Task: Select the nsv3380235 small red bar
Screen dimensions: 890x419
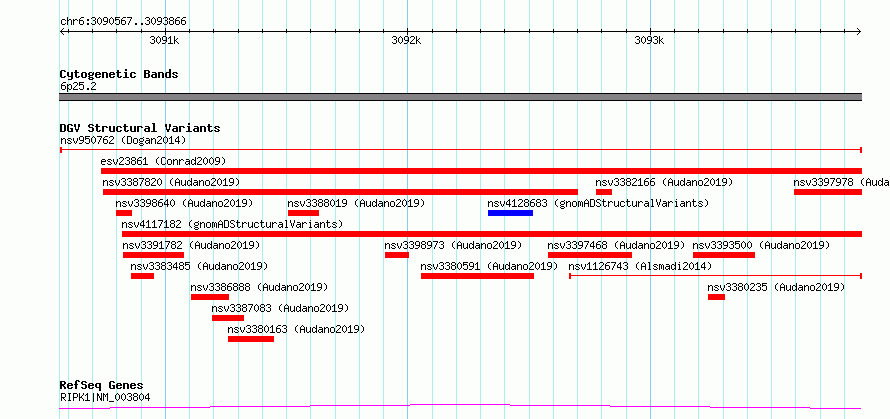Action: pos(716,297)
